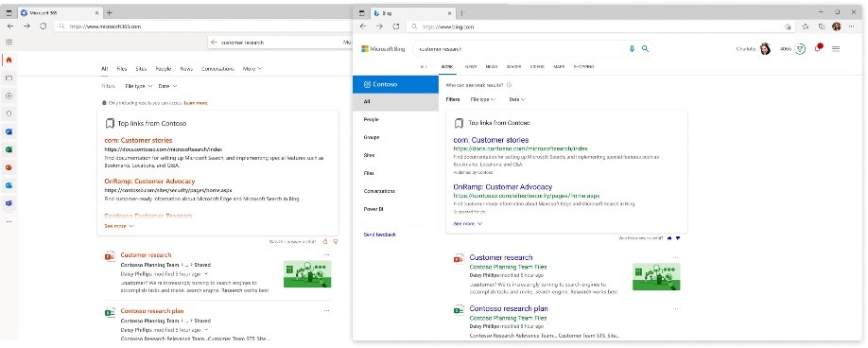Image resolution: width=868 pixels, height=348 pixels.
Task: Open the ellipsis more apps in Microsoft 365 sidebar
Action: [9, 221]
